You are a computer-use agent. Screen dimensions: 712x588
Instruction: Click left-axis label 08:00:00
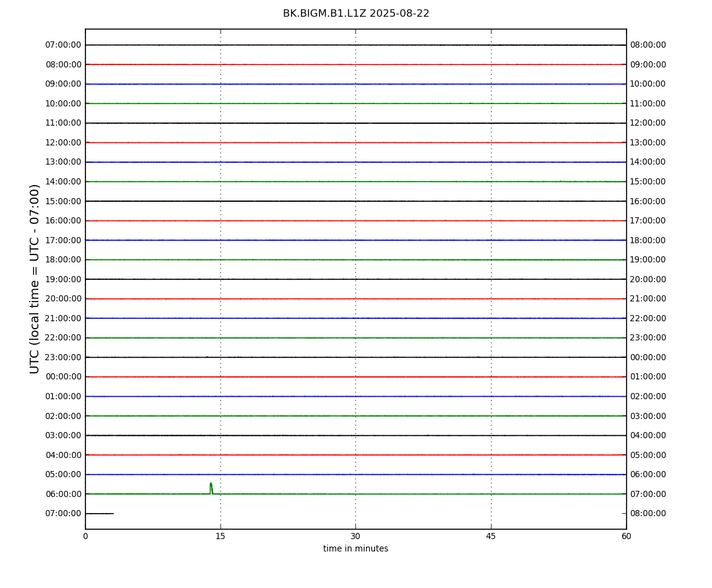(x=64, y=64)
